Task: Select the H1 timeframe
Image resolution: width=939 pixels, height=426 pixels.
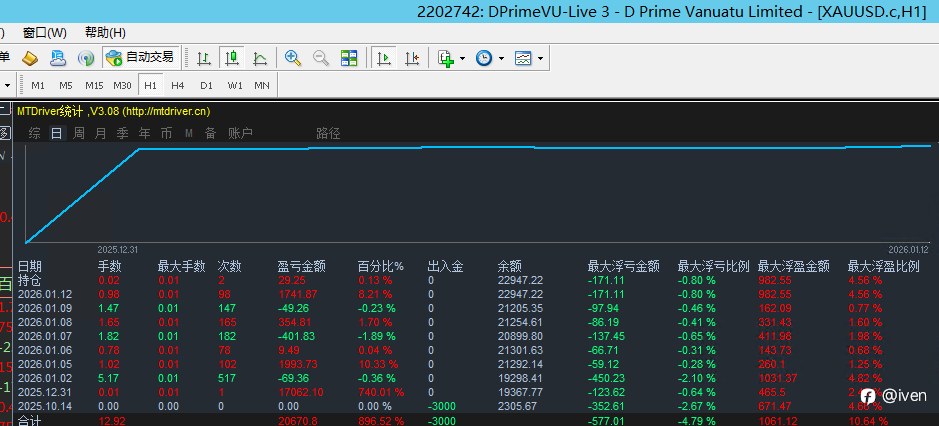Action: (x=150, y=86)
